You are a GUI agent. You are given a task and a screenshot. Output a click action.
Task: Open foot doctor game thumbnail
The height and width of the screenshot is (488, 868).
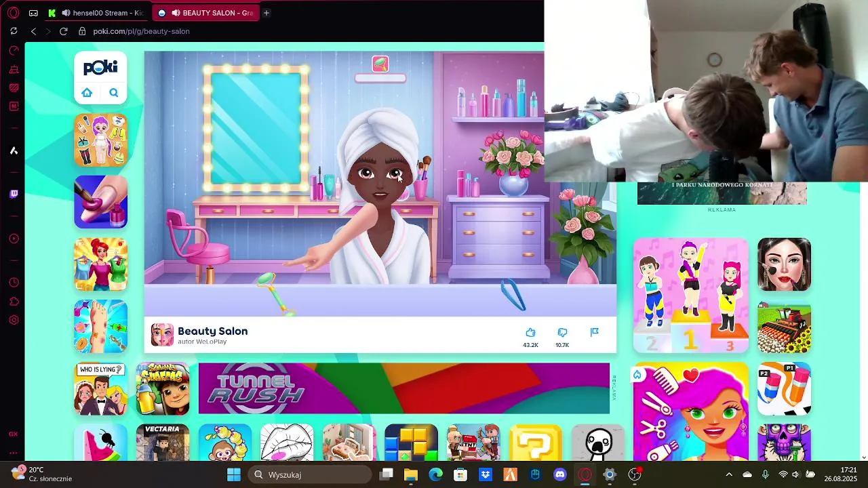click(x=100, y=326)
